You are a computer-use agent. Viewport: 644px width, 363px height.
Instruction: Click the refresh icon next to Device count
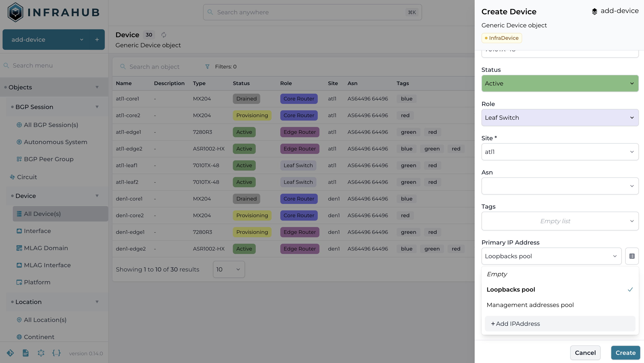(x=164, y=35)
